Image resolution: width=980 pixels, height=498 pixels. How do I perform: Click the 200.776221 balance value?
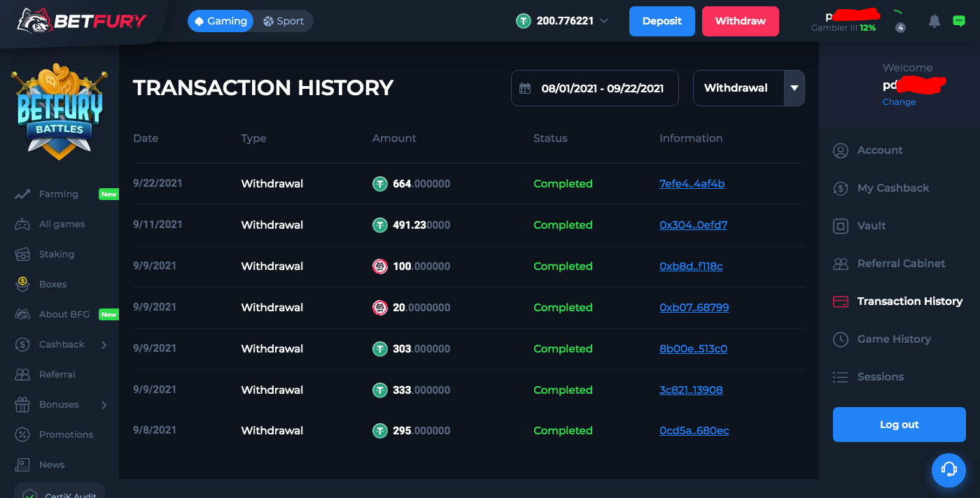(565, 21)
